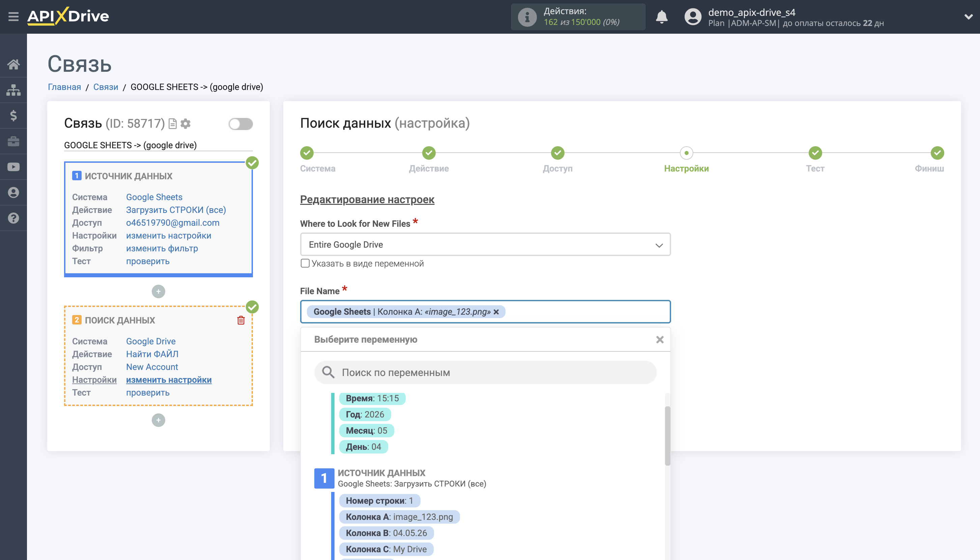Screen dimensions: 980x560
Task: Click search block изменить настройки link
Action: [x=169, y=380]
